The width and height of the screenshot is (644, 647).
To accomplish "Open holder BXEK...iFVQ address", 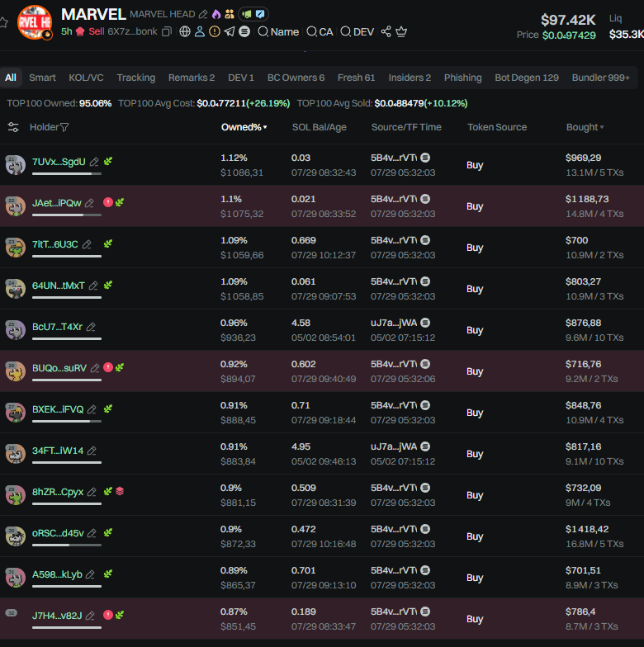I will (x=58, y=409).
